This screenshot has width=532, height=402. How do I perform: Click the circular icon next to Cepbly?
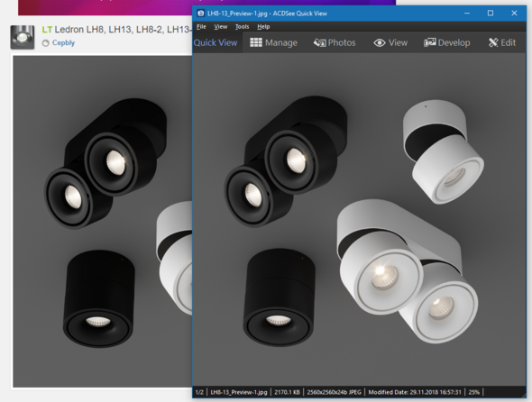(45, 43)
